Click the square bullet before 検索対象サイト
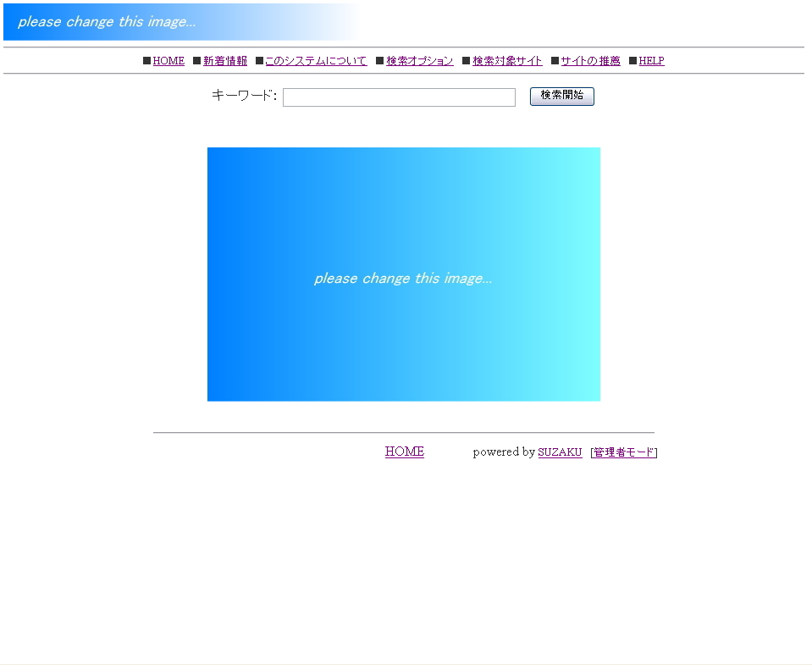The image size is (812, 665). tap(467, 61)
